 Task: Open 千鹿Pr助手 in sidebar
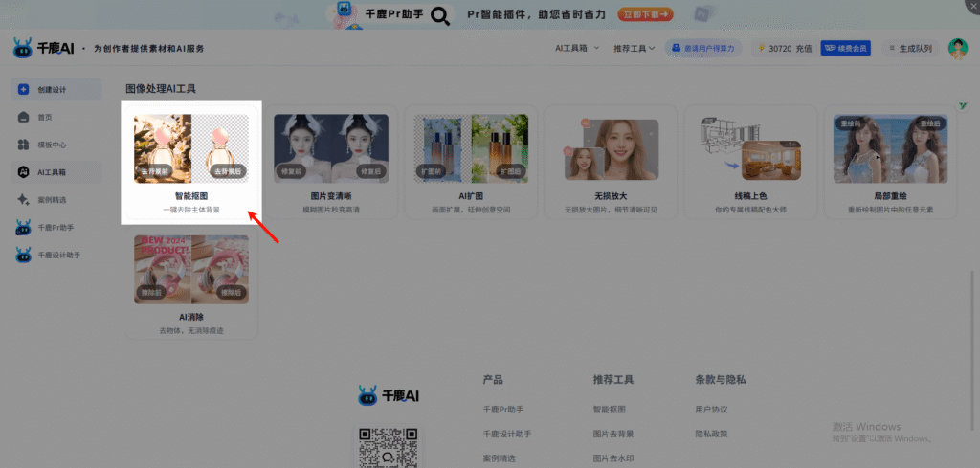coord(56,228)
